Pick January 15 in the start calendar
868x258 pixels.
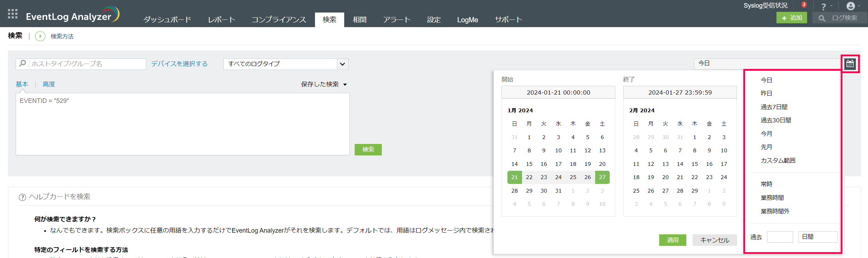click(x=529, y=164)
